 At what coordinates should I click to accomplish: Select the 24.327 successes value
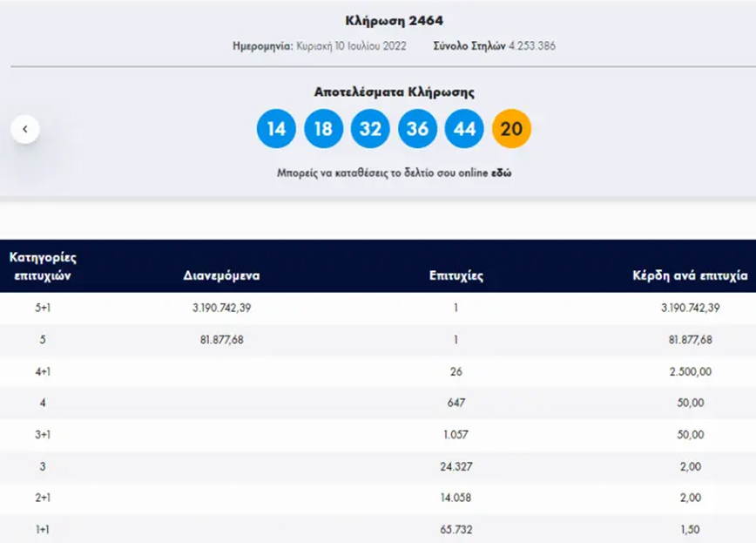point(456,466)
